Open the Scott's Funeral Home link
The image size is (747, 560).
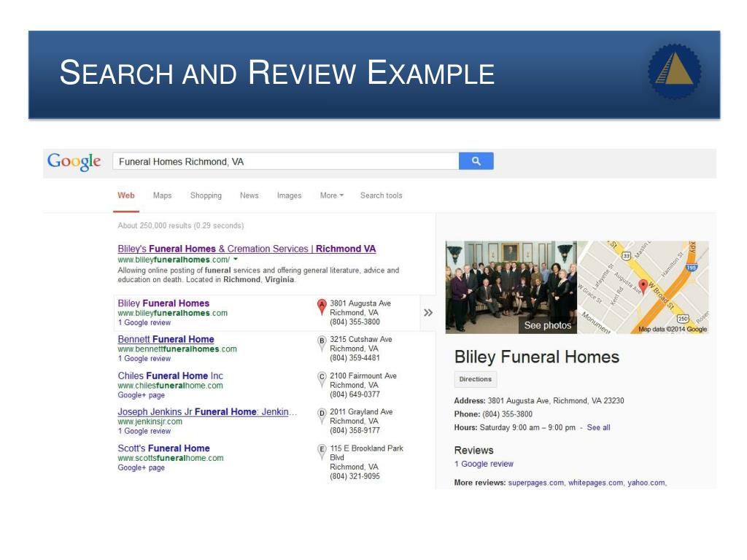click(163, 448)
